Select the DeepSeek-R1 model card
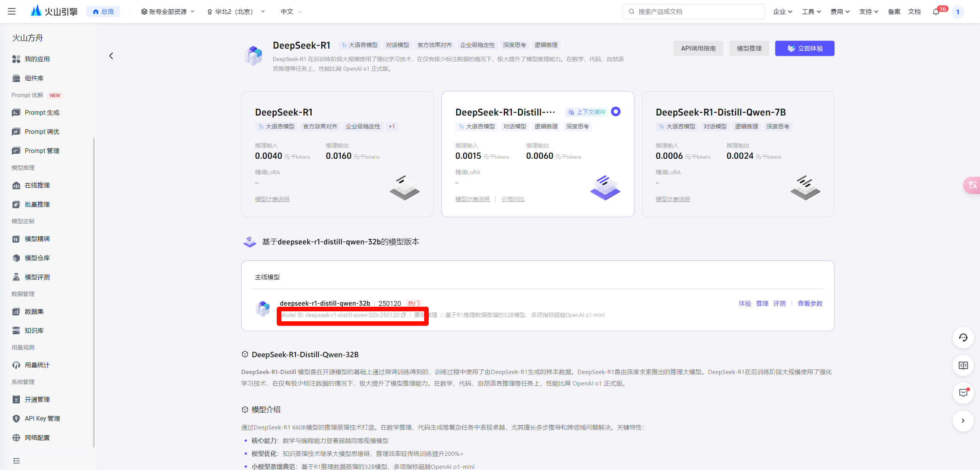This screenshot has width=980, height=470. (337, 154)
